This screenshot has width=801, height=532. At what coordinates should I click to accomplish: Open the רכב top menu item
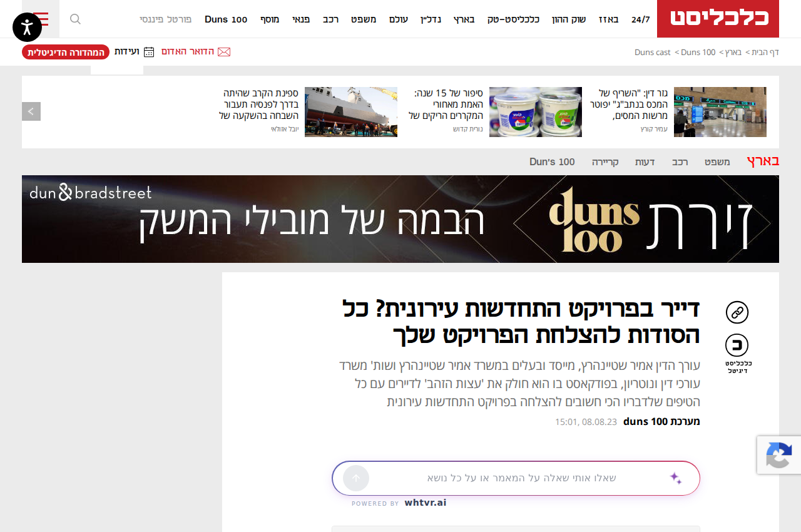[x=331, y=19]
